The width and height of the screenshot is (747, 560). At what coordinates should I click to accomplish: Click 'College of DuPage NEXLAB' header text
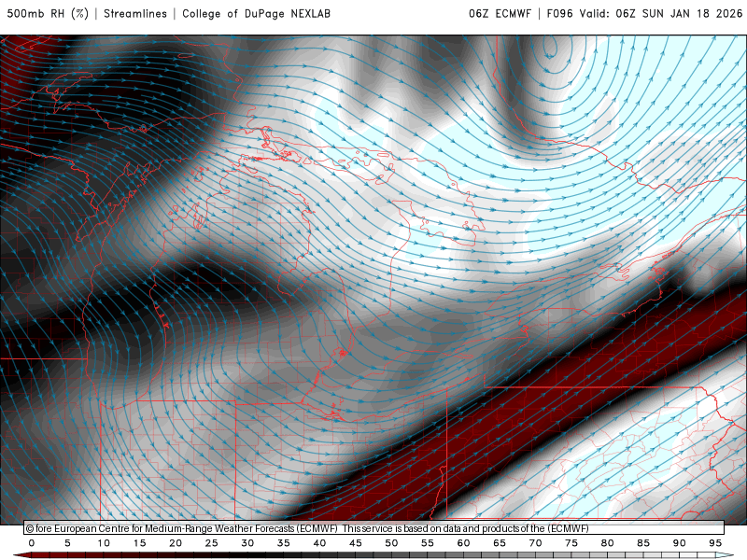pos(256,13)
